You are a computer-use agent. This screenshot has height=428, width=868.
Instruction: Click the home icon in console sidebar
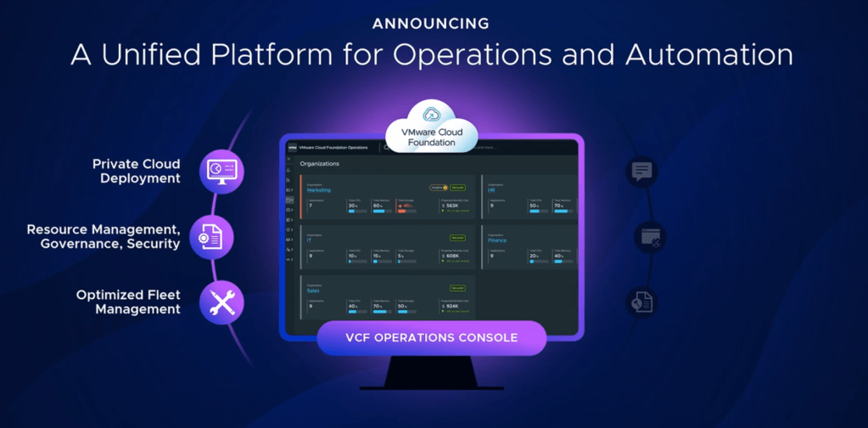pos(289,170)
